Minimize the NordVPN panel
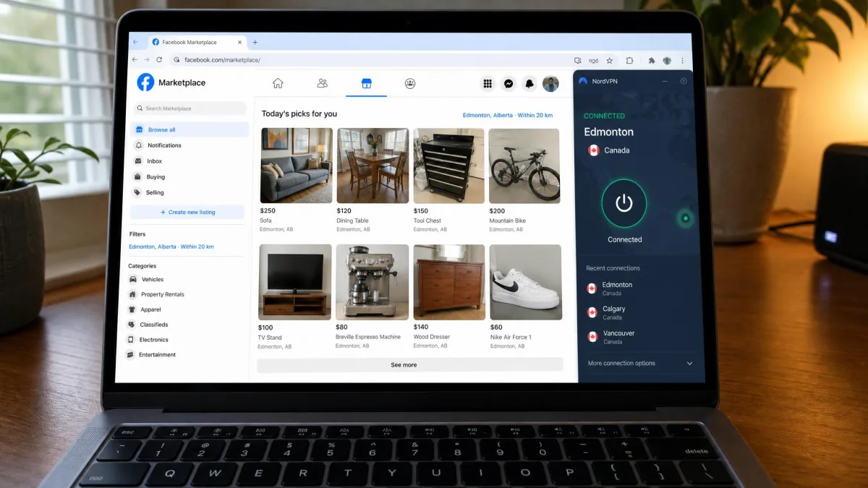This screenshot has height=488, width=868. [x=665, y=81]
